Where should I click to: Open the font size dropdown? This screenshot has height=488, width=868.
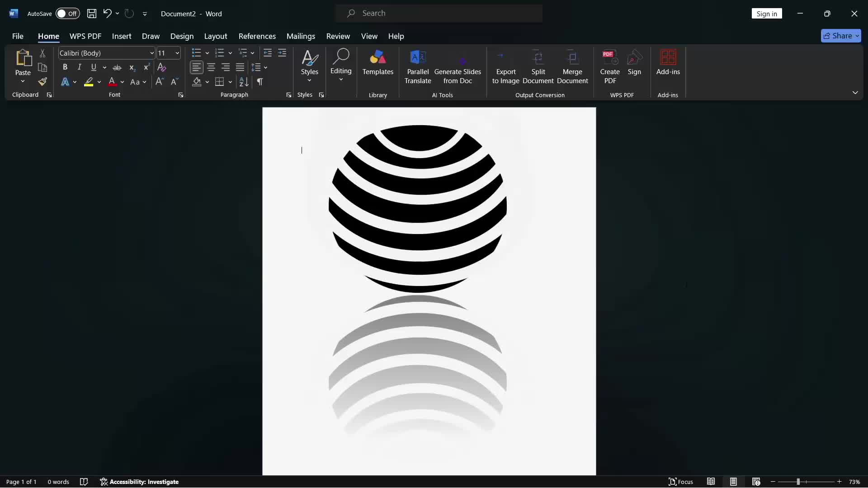coord(177,53)
